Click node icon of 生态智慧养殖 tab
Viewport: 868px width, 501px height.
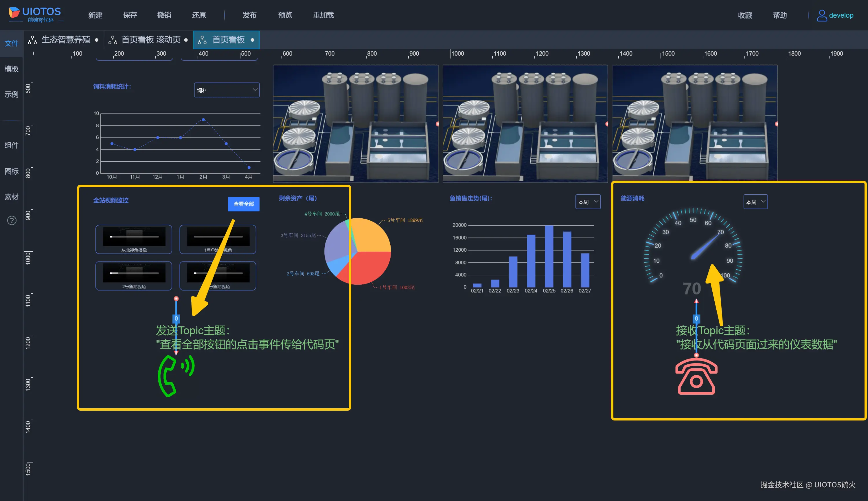[x=32, y=40]
